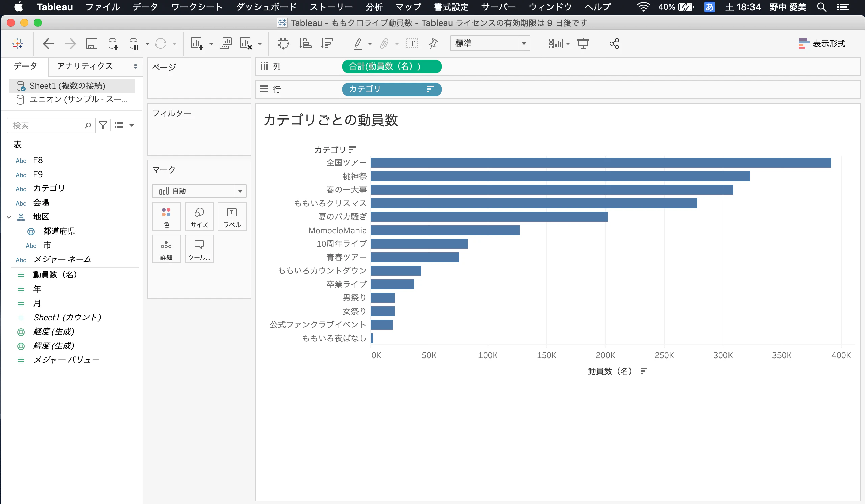Click the presentation mode icon
Screen dimensions: 865x504
[583, 44]
